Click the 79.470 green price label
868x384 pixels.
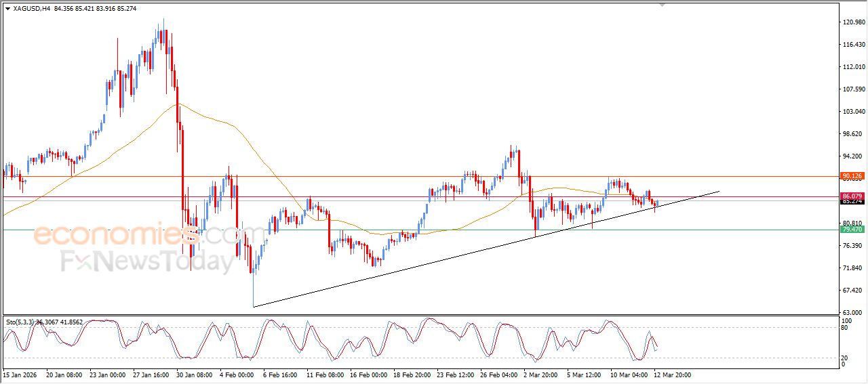tap(851, 230)
